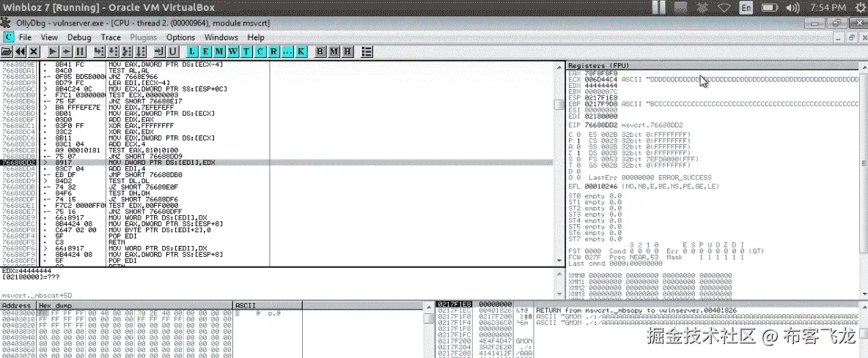868x358 pixels.
Task: Click the hex dump pane vertical scrollbar
Action: point(428,330)
